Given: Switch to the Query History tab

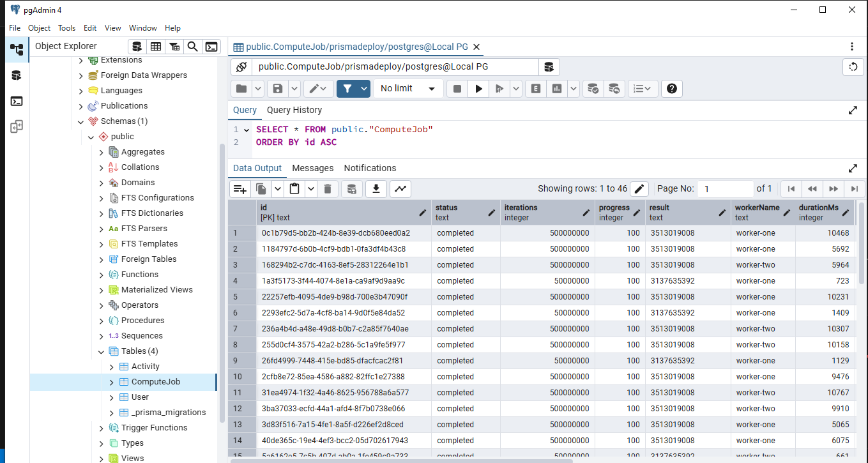Looking at the screenshot, I should [x=294, y=110].
